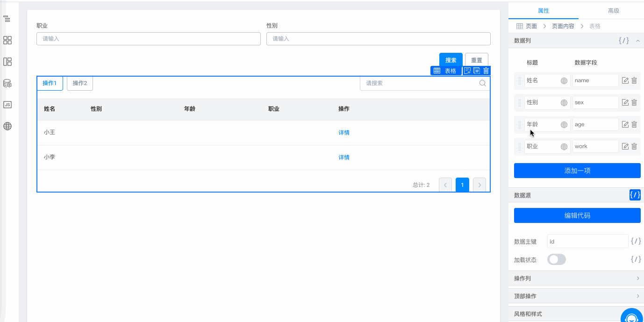644x322 pixels.
Task: Click the 添加一项 button
Action: [x=577, y=171]
